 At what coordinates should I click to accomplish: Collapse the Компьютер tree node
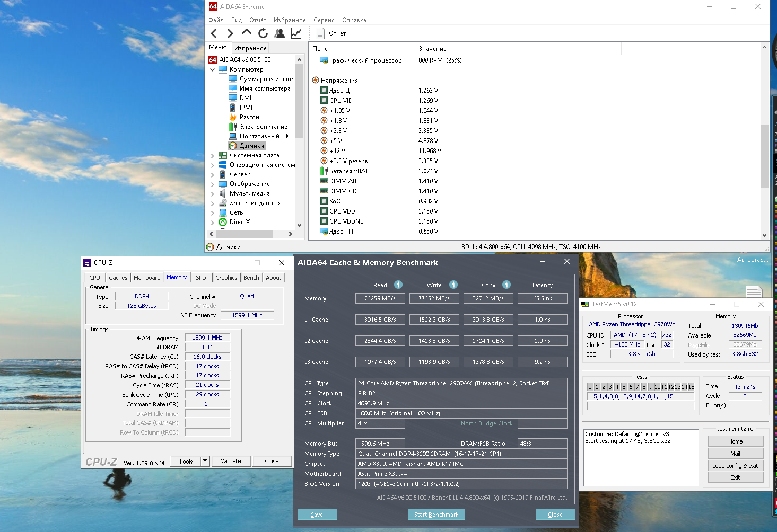(213, 69)
